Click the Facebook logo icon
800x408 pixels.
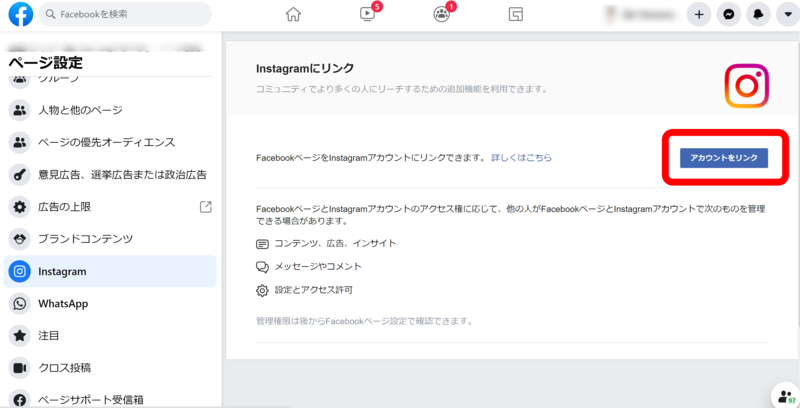20,14
